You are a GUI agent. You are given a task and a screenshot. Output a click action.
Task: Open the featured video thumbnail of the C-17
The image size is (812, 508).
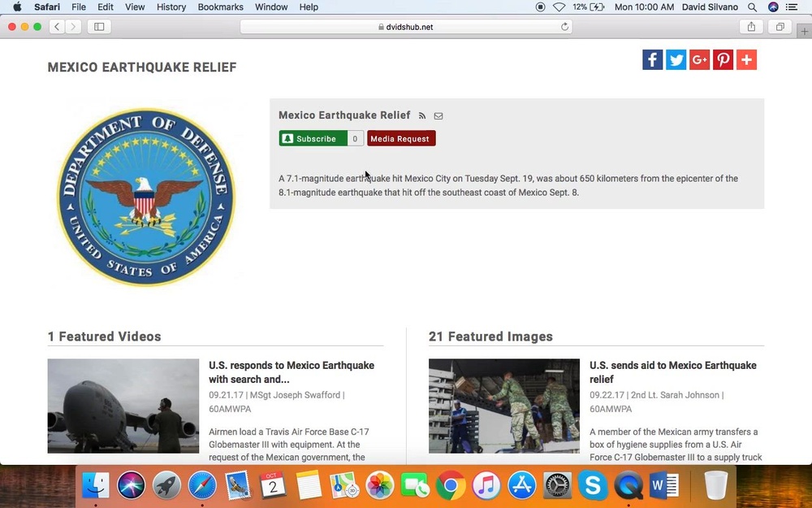pyautogui.click(x=123, y=406)
